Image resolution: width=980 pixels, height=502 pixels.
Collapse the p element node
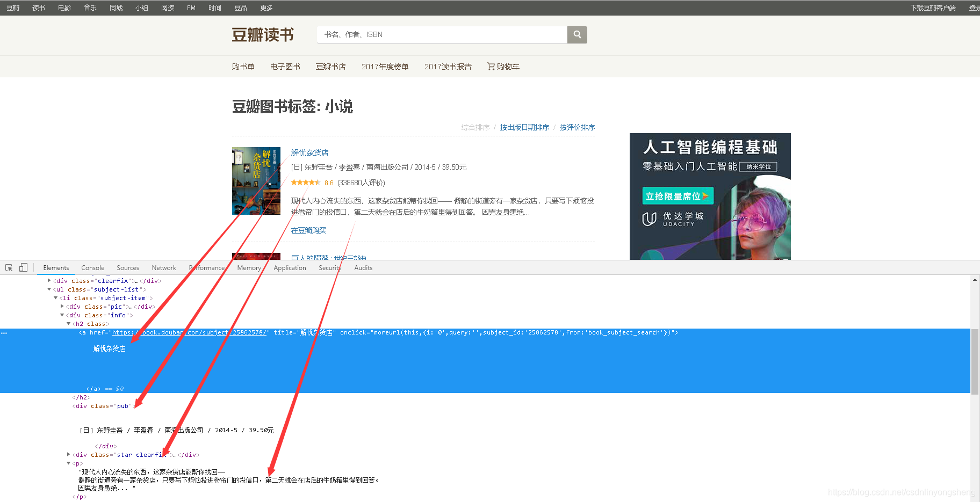click(x=69, y=463)
